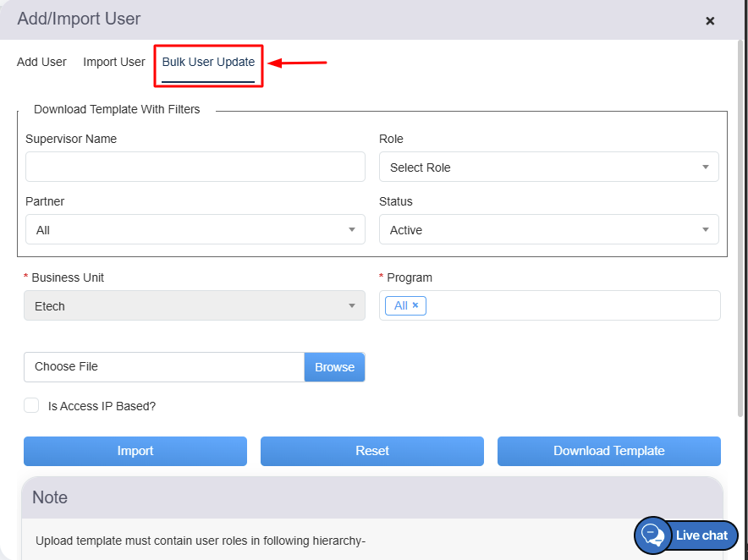Switch to the Add User tab

41,62
